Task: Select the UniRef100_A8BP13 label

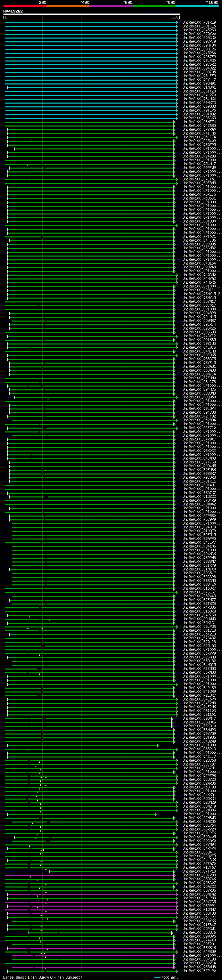Action: click(199, 749)
